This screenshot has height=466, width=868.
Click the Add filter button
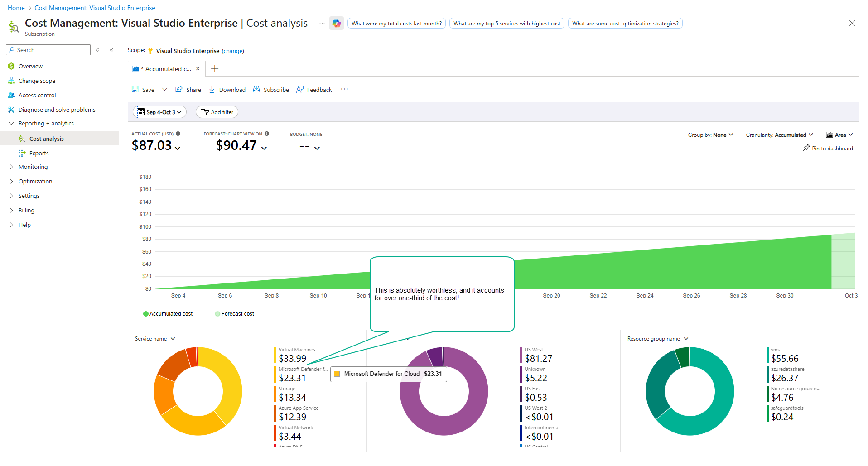pos(217,112)
